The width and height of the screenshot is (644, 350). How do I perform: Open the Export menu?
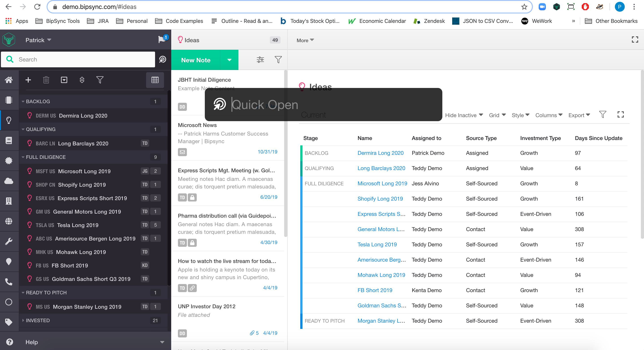pos(579,115)
